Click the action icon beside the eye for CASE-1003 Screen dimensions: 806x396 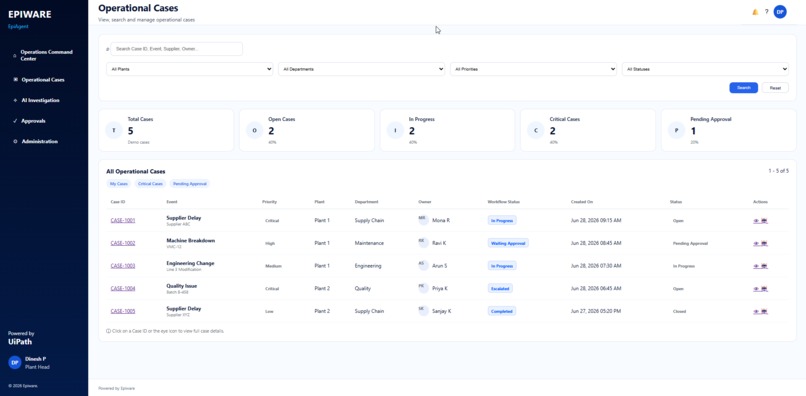[764, 266]
